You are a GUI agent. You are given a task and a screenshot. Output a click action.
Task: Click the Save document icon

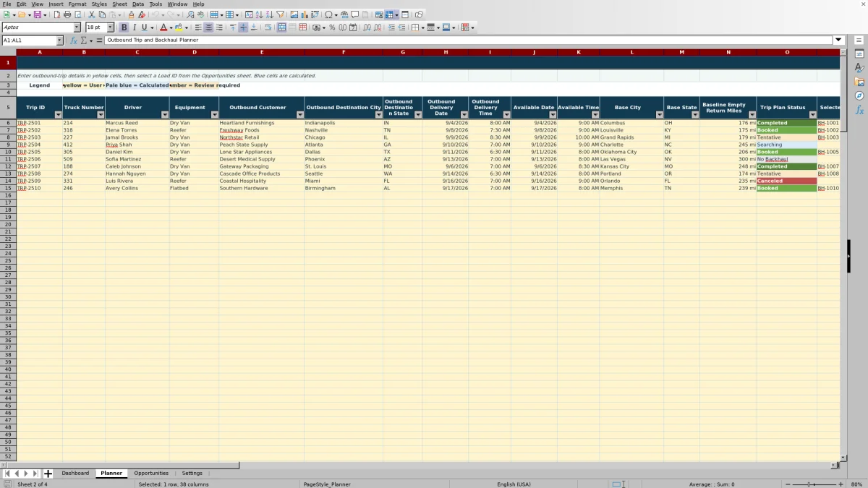[x=37, y=14]
